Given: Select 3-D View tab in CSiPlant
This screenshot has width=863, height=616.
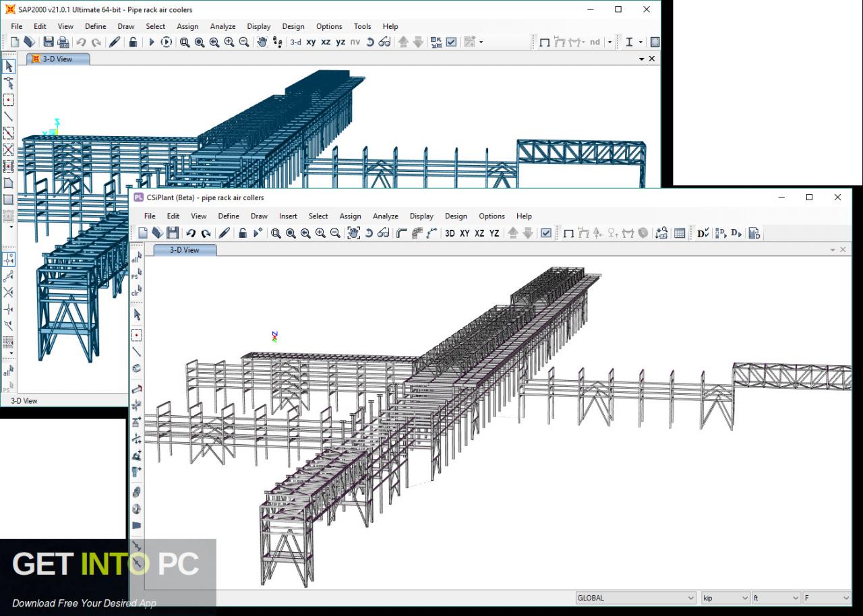Looking at the screenshot, I should (184, 250).
